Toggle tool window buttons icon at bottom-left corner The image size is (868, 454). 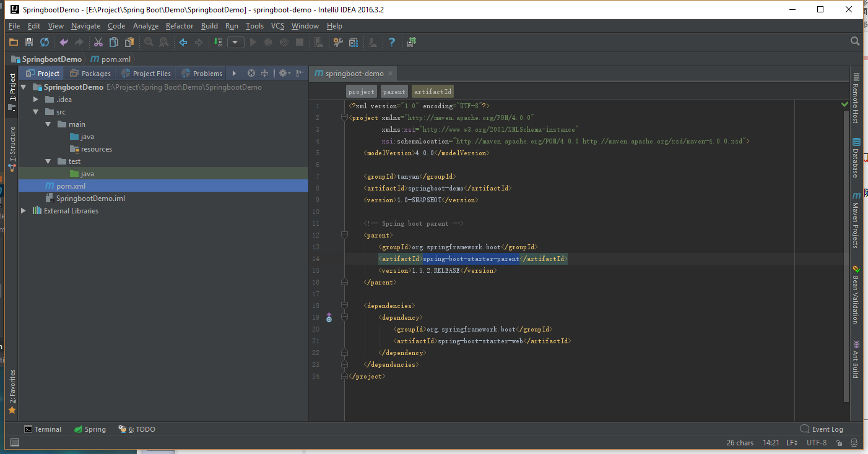[15, 443]
